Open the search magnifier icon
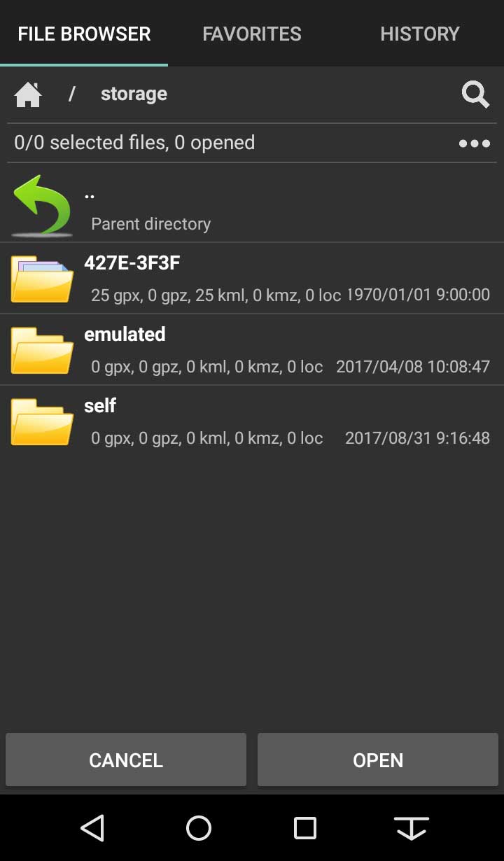Image resolution: width=504 pixels, height=861 pixels. pos(475,94)
